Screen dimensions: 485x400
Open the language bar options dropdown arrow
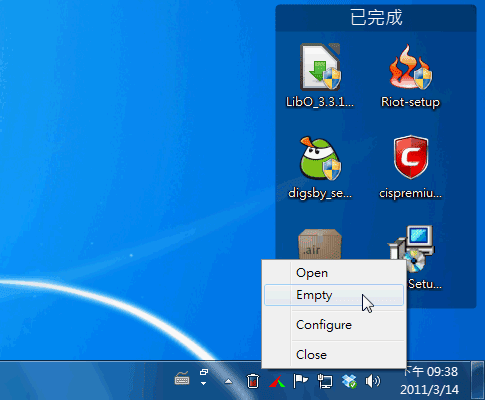[x=203, y=384]
